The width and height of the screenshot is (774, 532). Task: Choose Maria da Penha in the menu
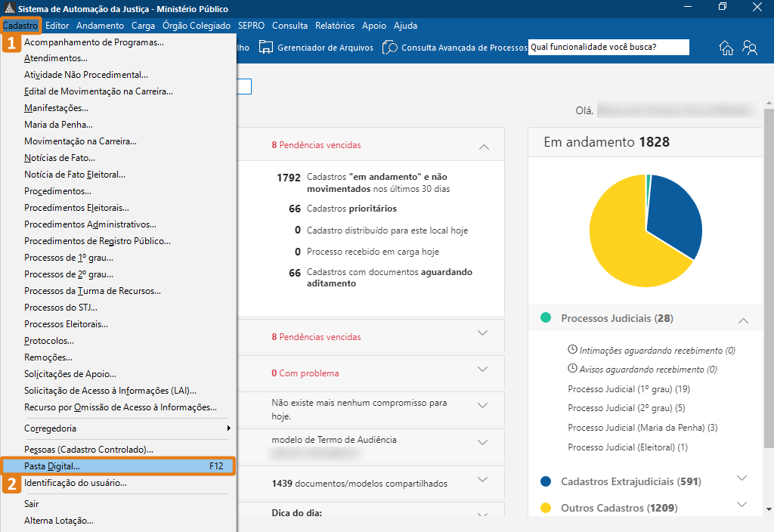click(58, 125)
